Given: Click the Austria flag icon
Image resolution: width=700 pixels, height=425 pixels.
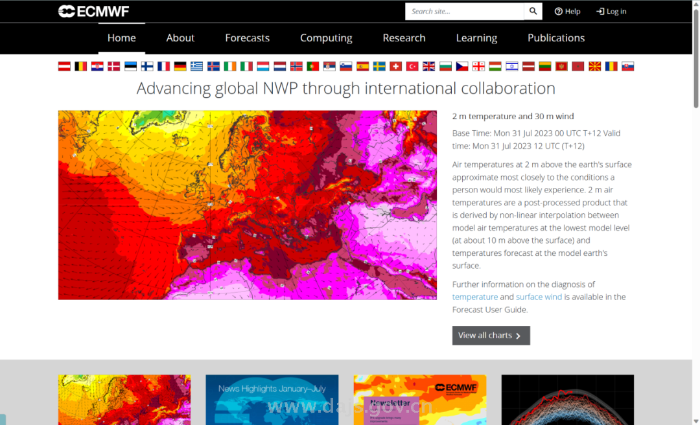Looking at the screenshot, I should pos(64,67).
